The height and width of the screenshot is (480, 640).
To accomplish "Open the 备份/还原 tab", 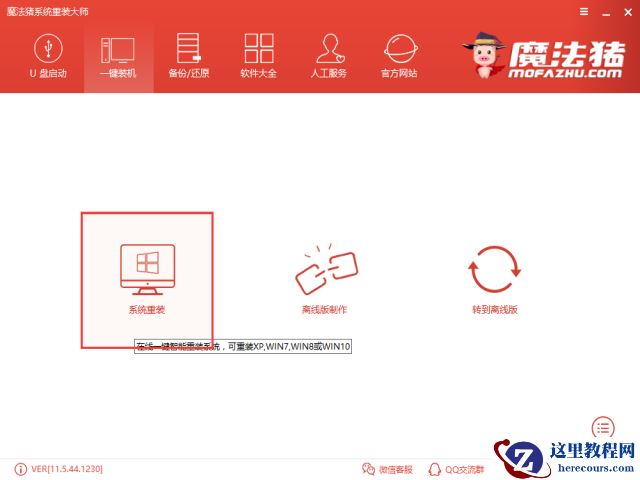I will coord(189,56).
